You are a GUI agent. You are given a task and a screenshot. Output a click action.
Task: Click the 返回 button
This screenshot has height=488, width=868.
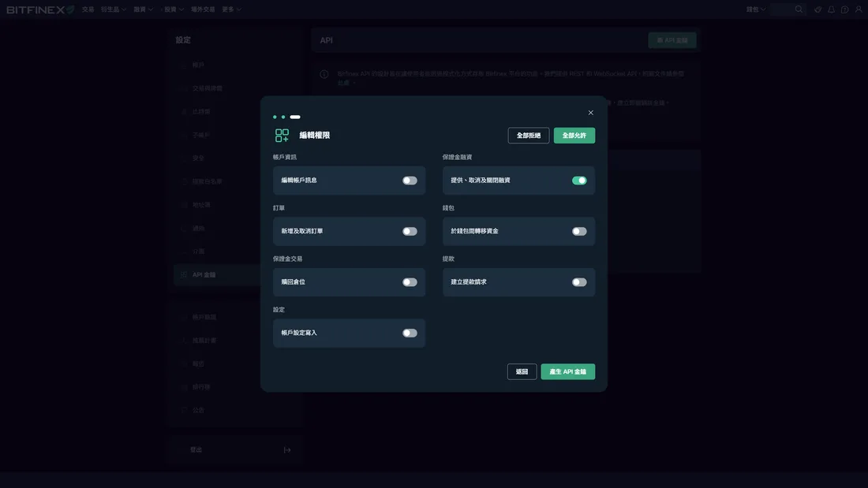coord(522,372)
